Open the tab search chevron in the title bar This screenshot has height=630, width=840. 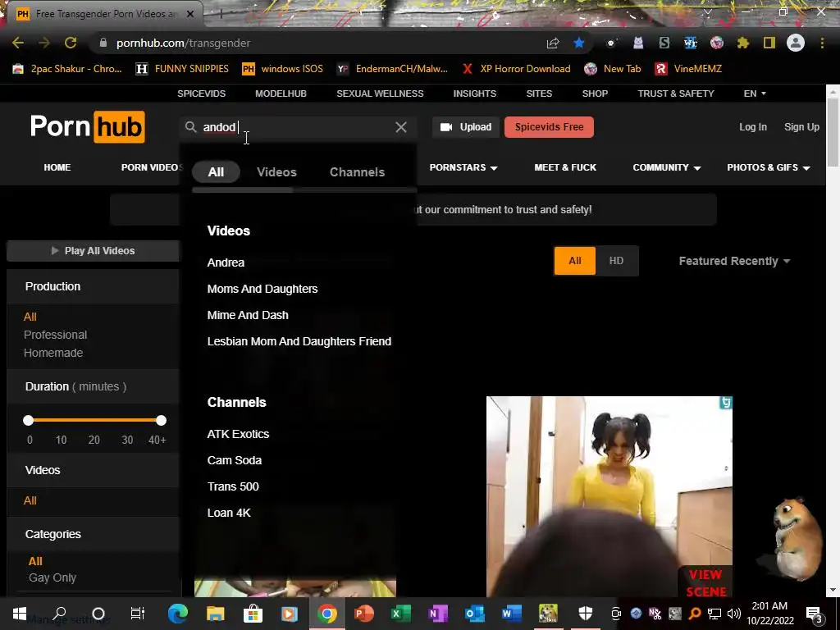tap(708, 11)
